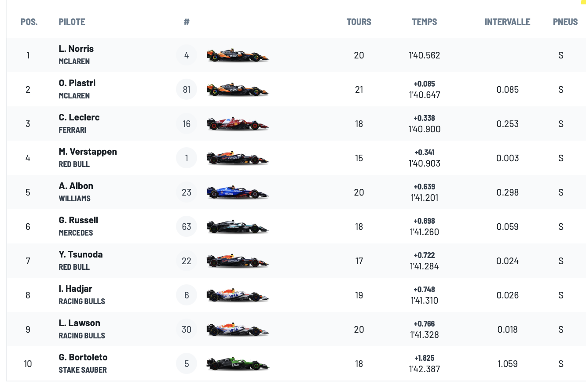Select driver number badge 30

(187, 330)
